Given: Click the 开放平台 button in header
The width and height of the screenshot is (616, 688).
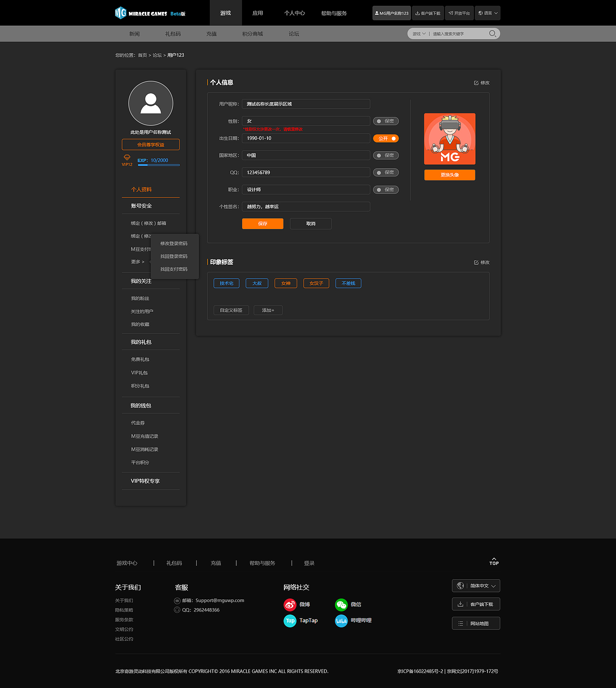Looking at the screenshot, I should tap(459, 13).
